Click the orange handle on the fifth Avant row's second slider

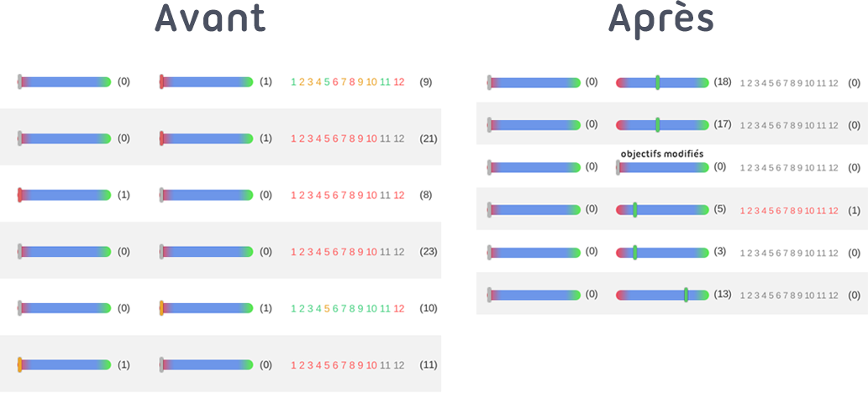(161, 308)
